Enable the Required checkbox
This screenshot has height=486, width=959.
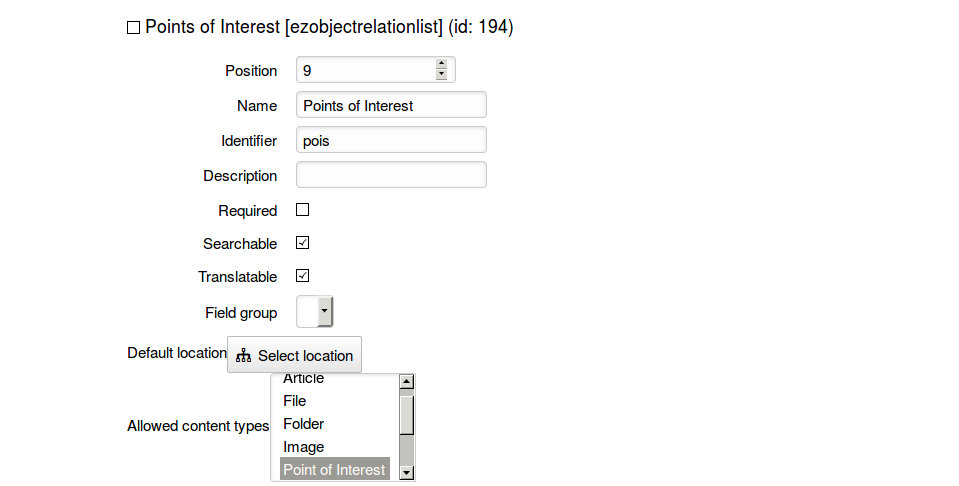click(x=302, y=210)
